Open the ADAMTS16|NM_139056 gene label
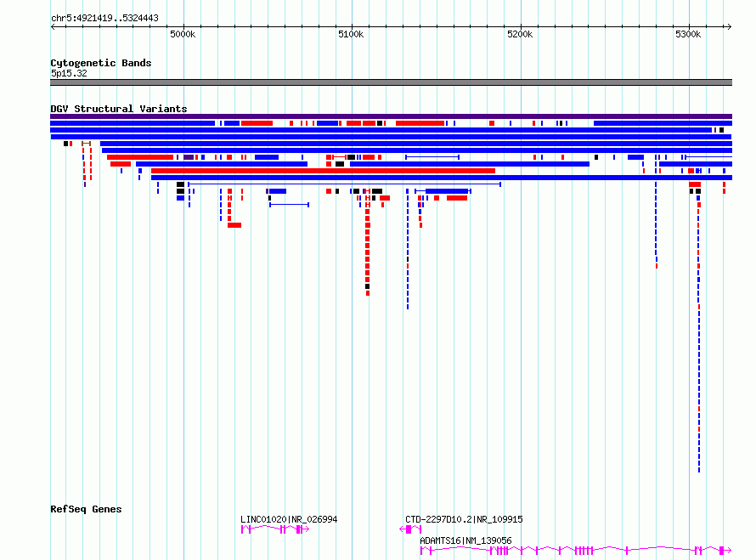756x560 pixels. coord(465,540)
